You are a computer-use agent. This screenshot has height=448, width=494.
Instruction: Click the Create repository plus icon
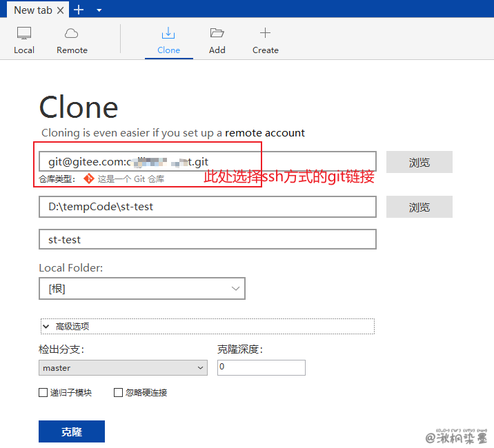point(265,40)
